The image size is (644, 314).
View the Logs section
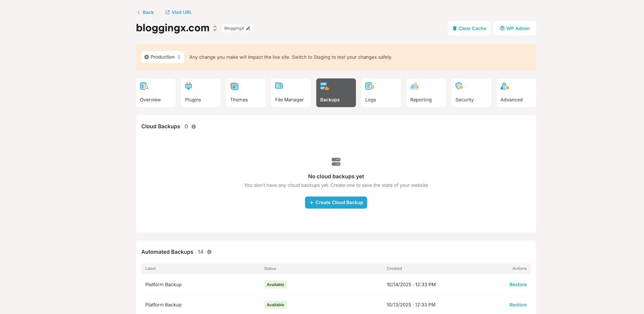[x=381, y=93]
